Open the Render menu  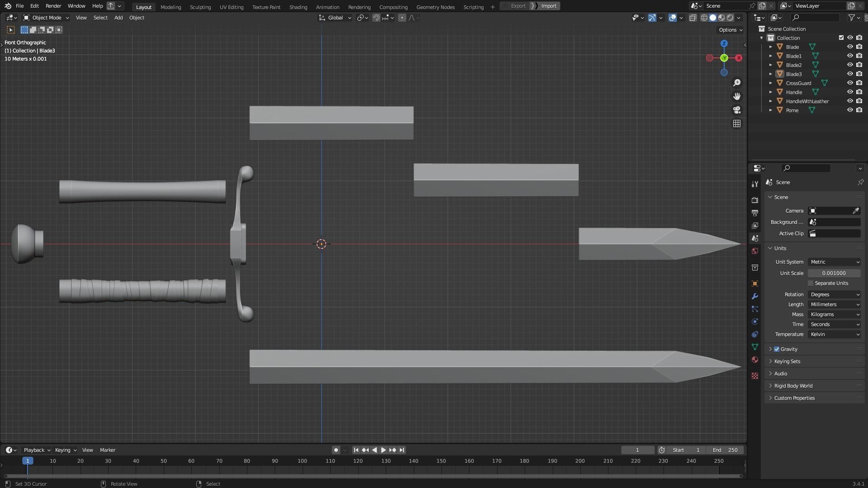pyautogui.click(x=53, y=6)
